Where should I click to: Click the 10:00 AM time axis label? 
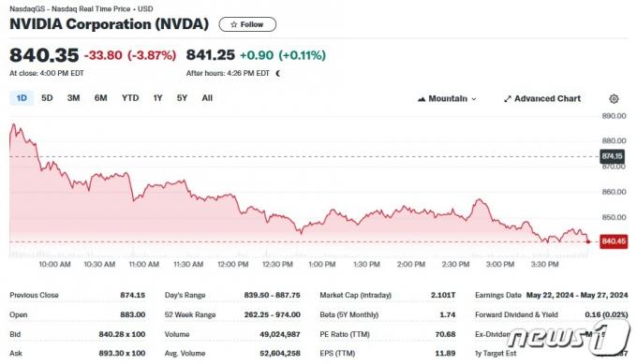click(x=55, y=264)
